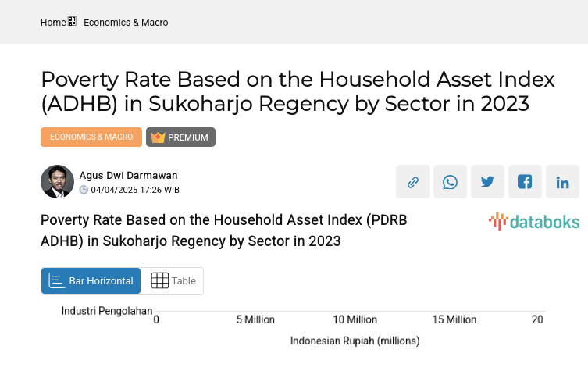The image size is (588, 389).
Task: Switch to the Table view
Action: point(173,281)
